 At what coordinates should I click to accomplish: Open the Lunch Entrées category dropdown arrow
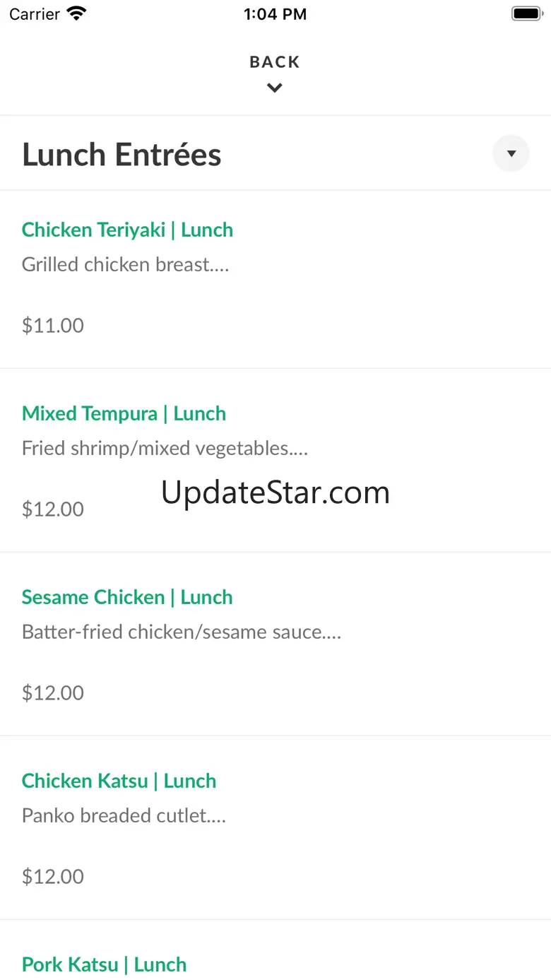pos(511,153)
